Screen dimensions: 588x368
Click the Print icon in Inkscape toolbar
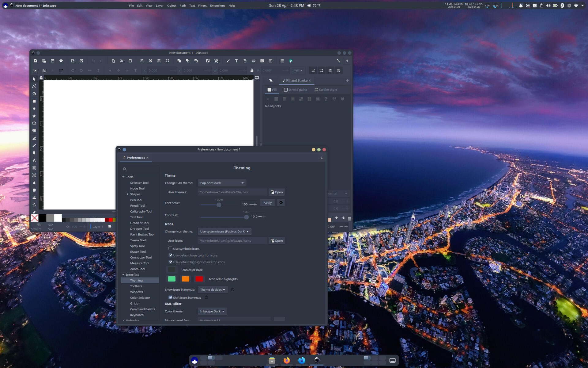point(61,61)
